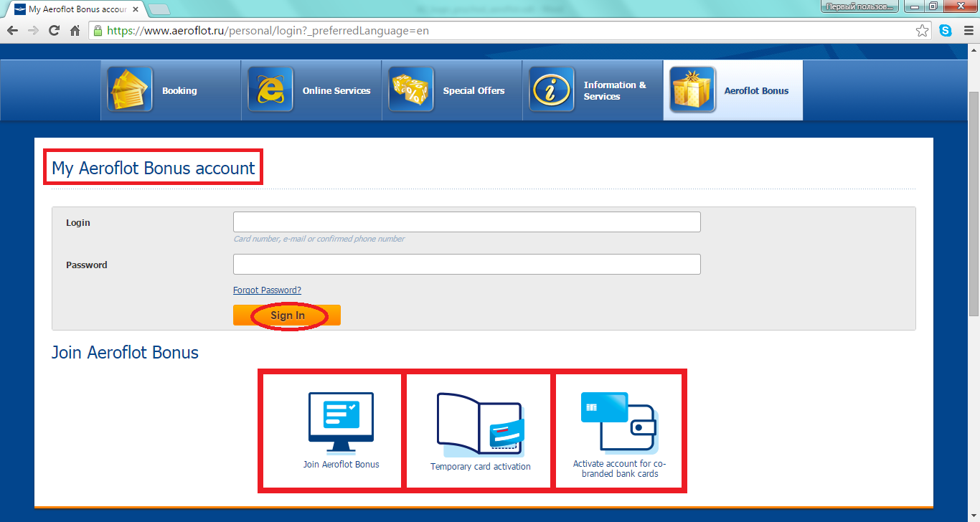Click the co-branded bank cards wallet icon
The height and width of the screenshot is (522, 980).
coord(619,423)
